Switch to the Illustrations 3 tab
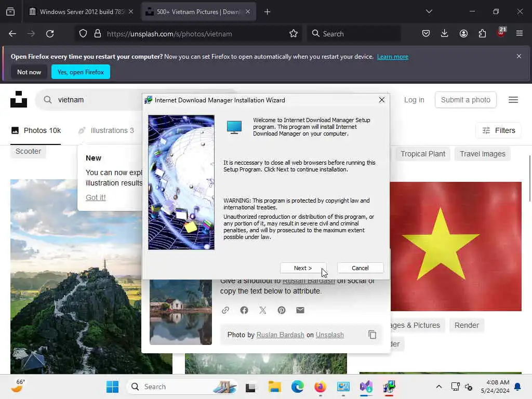The height and width of the screenshot is (399, 532). point(106,130)
